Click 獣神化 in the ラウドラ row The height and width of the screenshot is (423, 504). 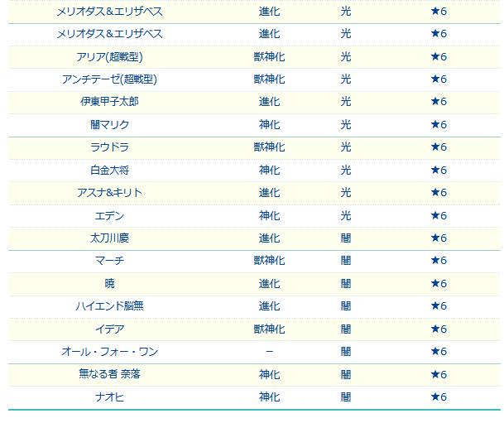pos(269,147)
